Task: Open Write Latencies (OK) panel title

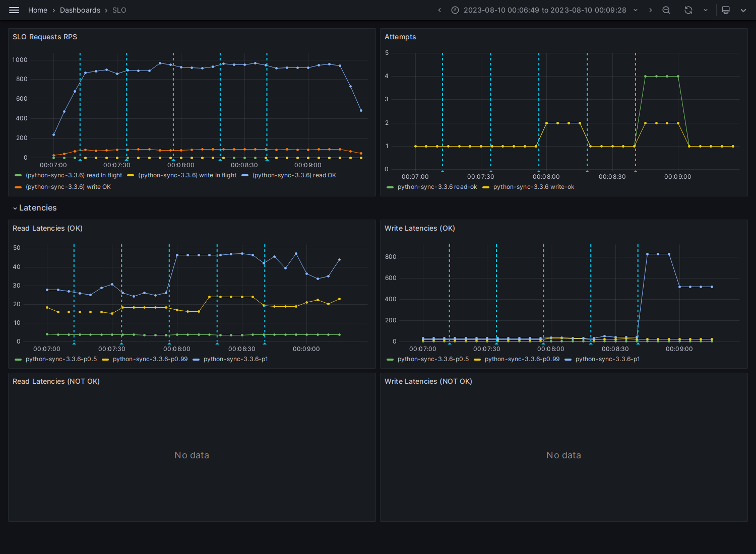Action: pyautogui.click(x=420, y=228)
